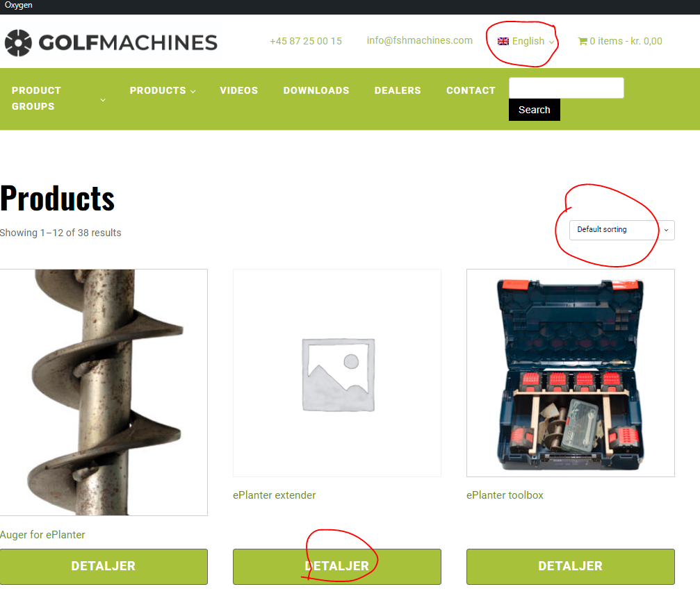Expand the Product Groups menu chevron
The width and height of the screenshot is (700, 605).
pyautogui.click(x=103, y=100)
